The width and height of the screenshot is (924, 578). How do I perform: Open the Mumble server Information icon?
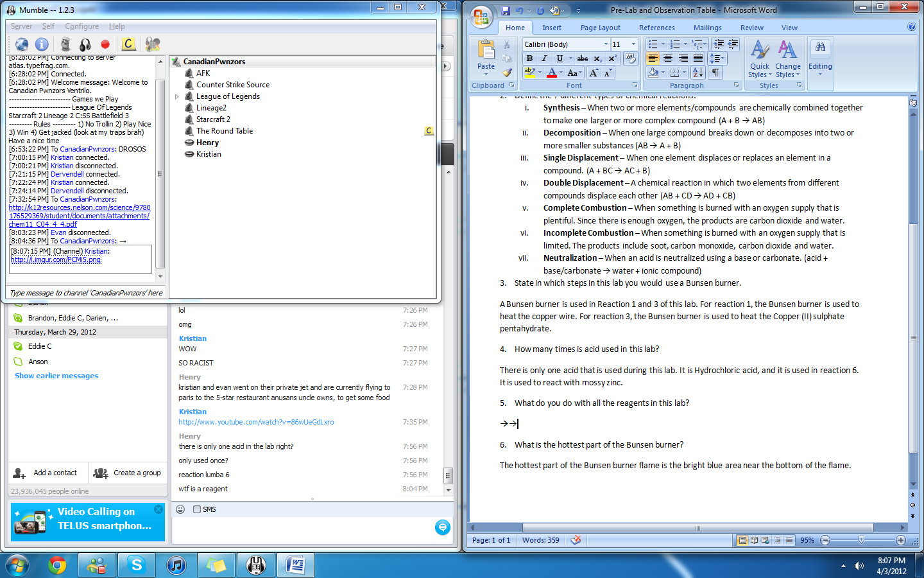coord(42,44)
